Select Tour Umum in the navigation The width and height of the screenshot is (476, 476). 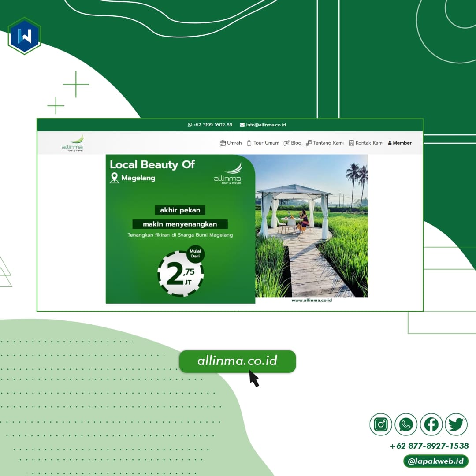coord(263,143)
